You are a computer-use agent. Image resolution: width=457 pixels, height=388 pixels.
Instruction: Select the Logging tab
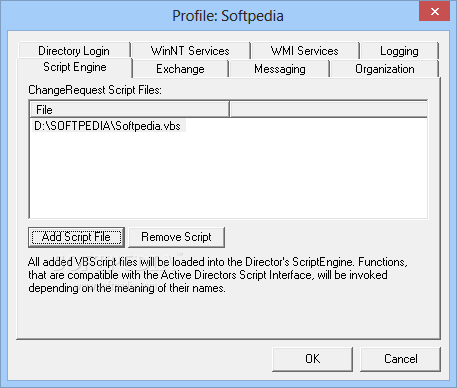tap(399, 51)
